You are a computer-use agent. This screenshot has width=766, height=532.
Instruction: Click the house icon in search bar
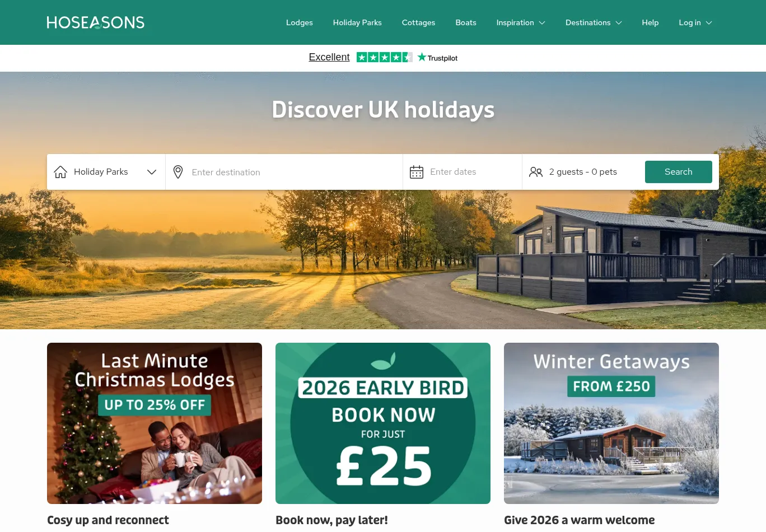[60, 172]
